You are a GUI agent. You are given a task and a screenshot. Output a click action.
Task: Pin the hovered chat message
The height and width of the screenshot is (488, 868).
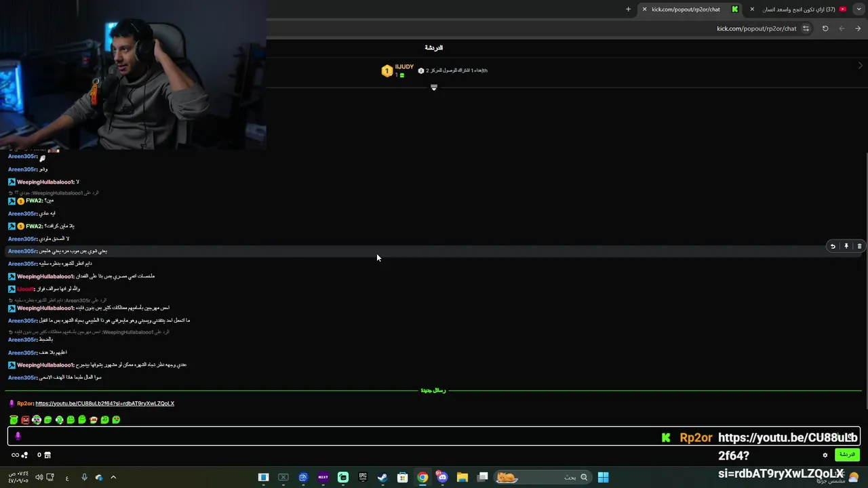846,247
